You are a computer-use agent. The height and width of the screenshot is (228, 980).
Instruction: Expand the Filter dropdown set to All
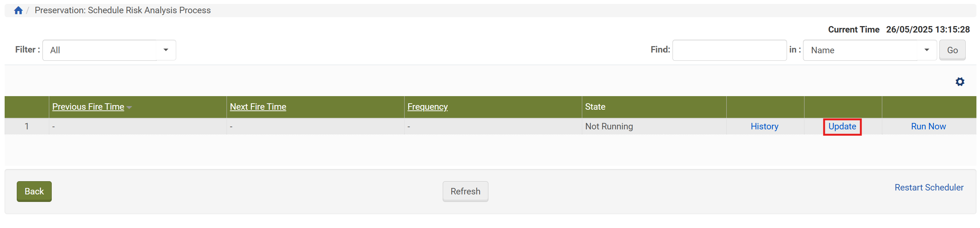point(100,50)
